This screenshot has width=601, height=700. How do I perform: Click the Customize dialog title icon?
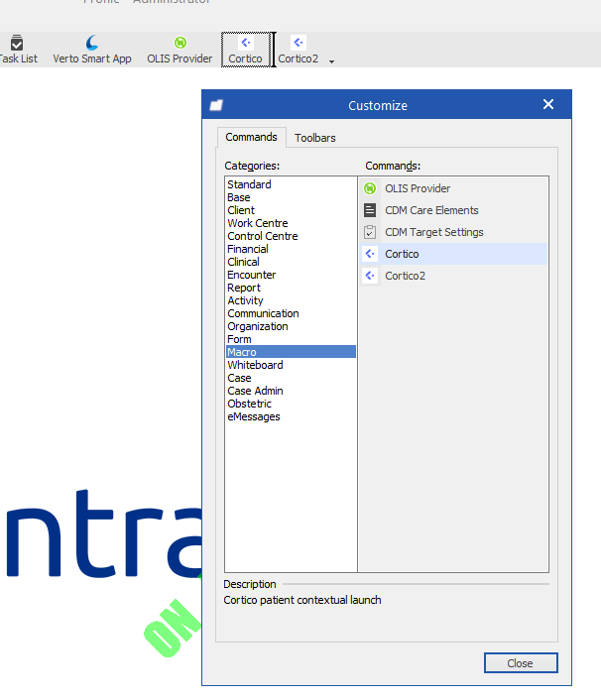[x=216, y=105]
